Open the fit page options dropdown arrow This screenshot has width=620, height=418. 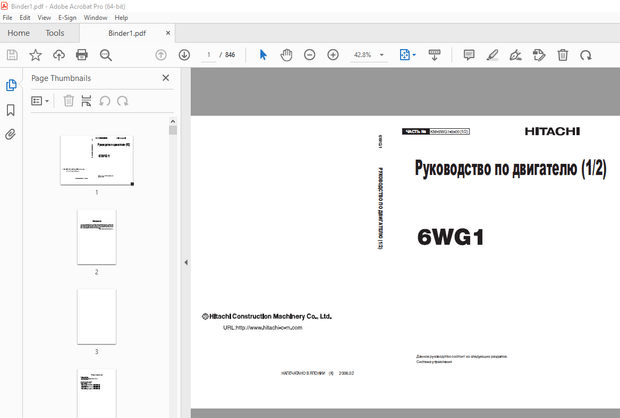click(x=414, y=55)
